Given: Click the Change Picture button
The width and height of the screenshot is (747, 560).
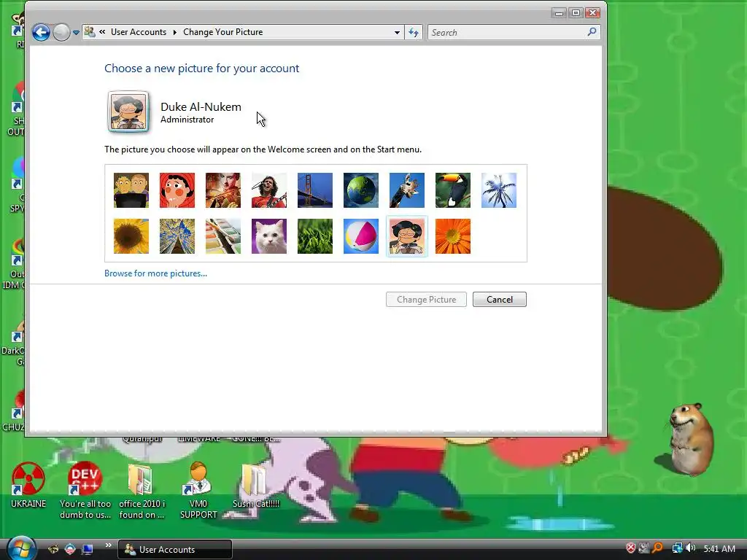Looking at the screenshot, I should point(426,300).
